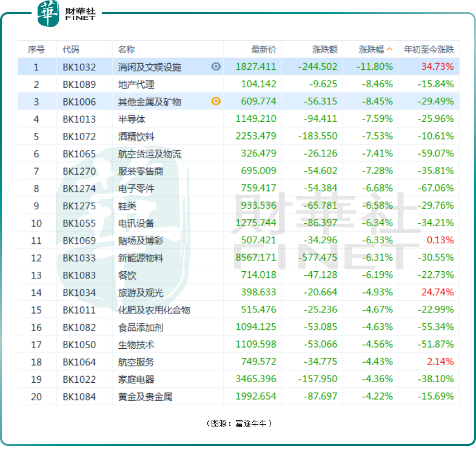Screen dimensions: 476x458
Task: Click the 代码 column header
Action: pyautogui.click(x=71, y=49)
